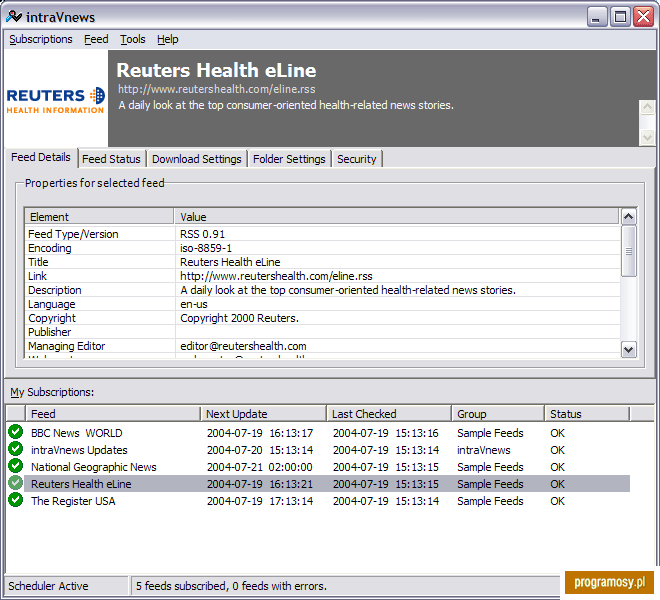Click the 5 feeds subscribed status message
This screenshot has height=600, width=660.
click(x=231, y=586)
